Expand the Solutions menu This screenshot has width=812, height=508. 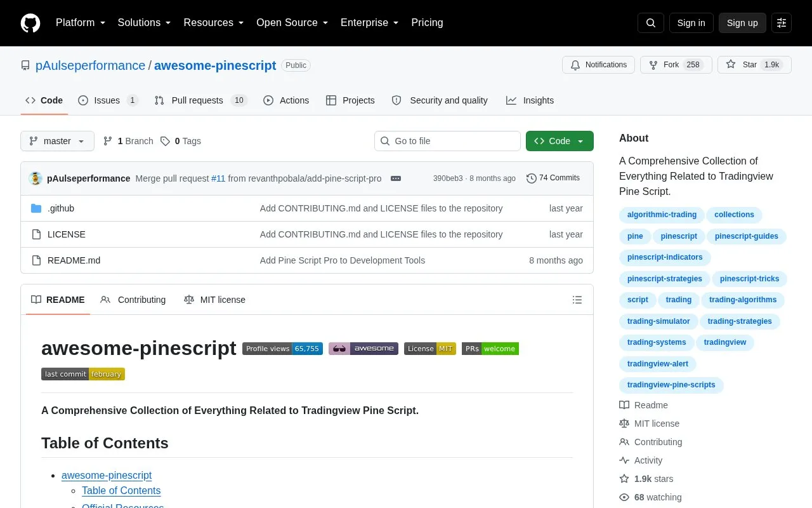145,23
